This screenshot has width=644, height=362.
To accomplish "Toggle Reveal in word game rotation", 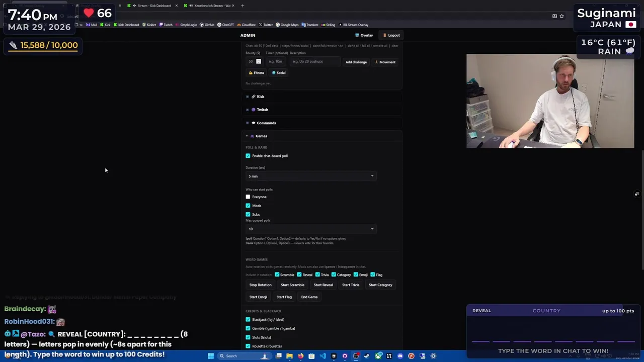I will [299, 275].
